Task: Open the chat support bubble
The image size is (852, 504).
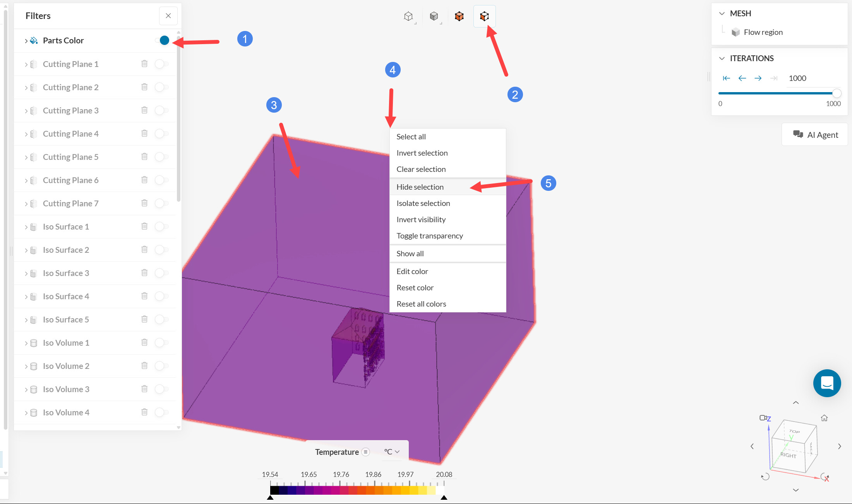Action: (x=827, y=383)
